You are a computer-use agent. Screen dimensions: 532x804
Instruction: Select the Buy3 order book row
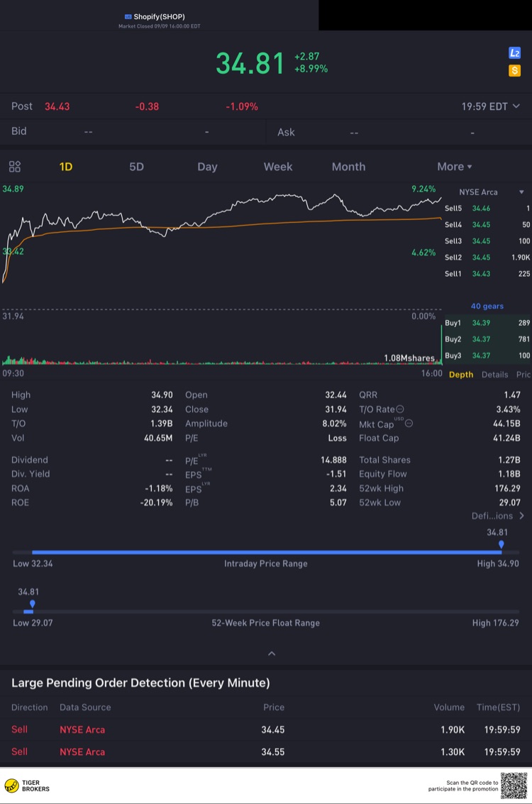click(x=487, y=356)
